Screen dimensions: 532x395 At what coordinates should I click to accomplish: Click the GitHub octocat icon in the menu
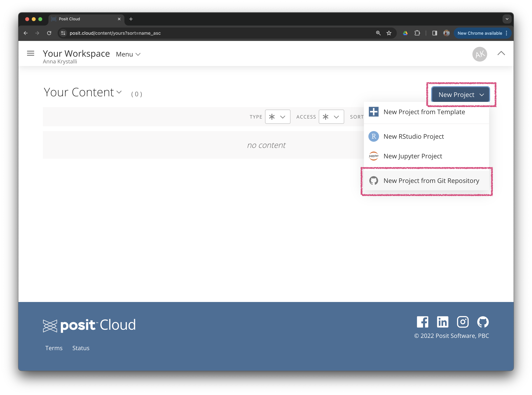coord(374,181)
